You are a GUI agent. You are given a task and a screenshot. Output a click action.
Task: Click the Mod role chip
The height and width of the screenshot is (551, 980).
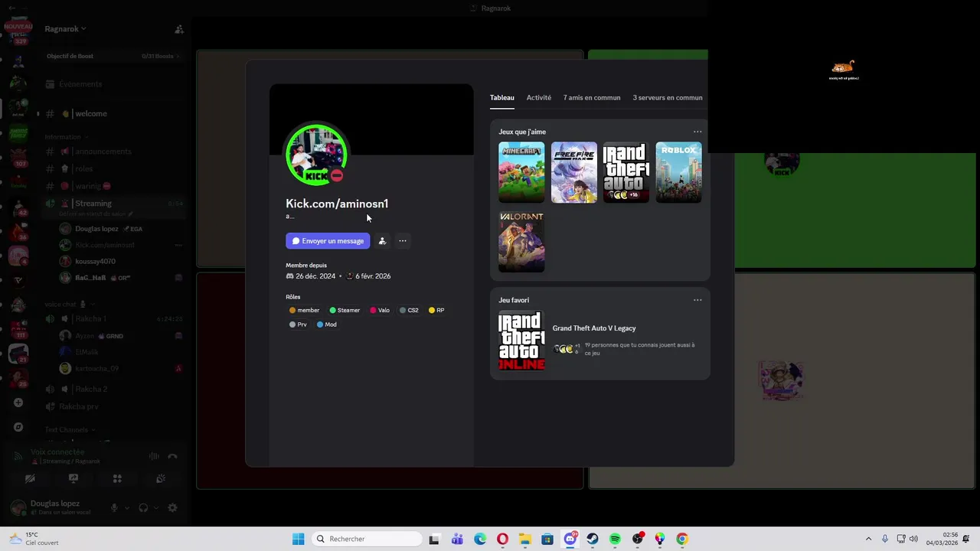pyautogui.click(x=326, y=324)
